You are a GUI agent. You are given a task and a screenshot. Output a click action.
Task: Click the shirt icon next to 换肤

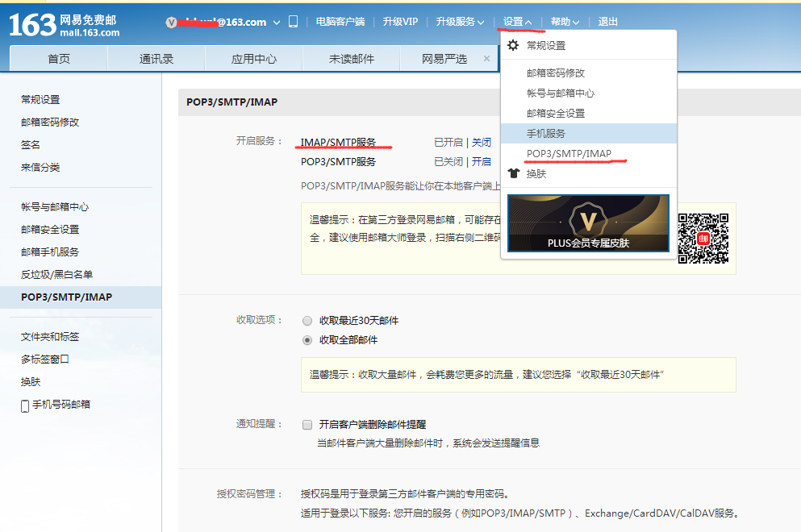tap(513, 173)
